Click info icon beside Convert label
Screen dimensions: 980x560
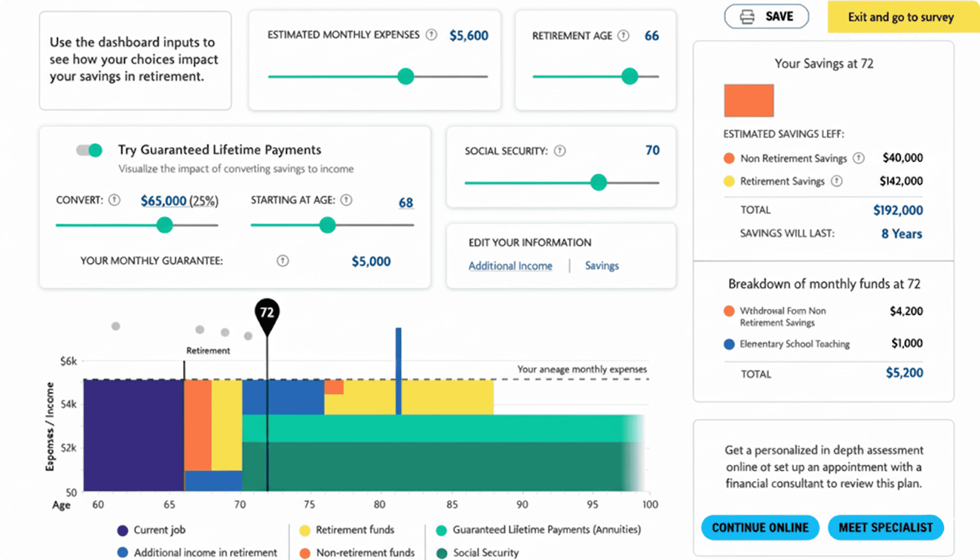pos(114,200)
